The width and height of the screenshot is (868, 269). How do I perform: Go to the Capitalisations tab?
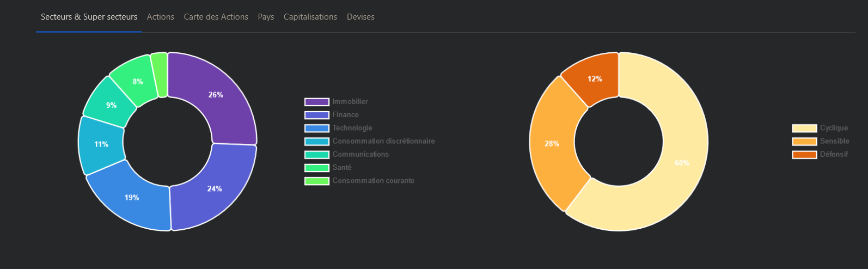(310, 17)
